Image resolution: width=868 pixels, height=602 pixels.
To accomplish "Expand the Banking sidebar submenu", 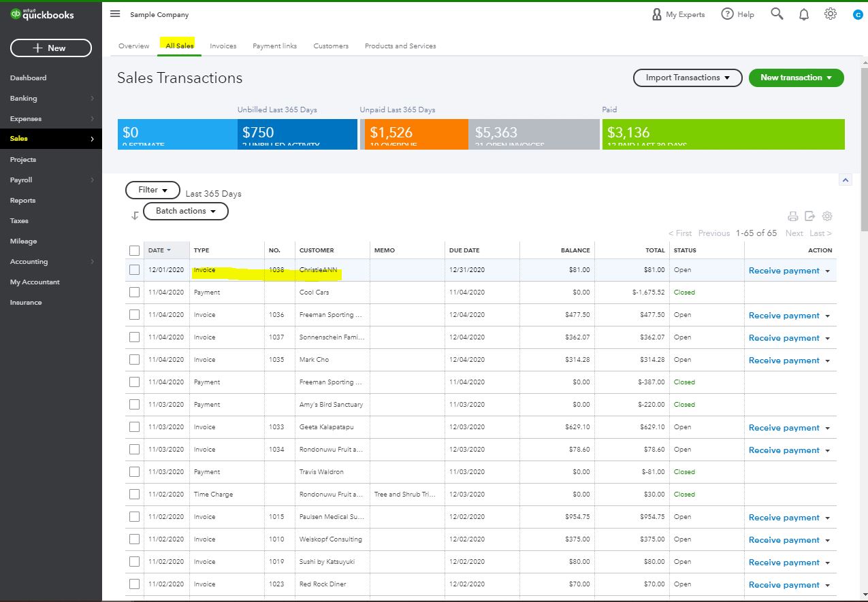I will pos(93,99).
